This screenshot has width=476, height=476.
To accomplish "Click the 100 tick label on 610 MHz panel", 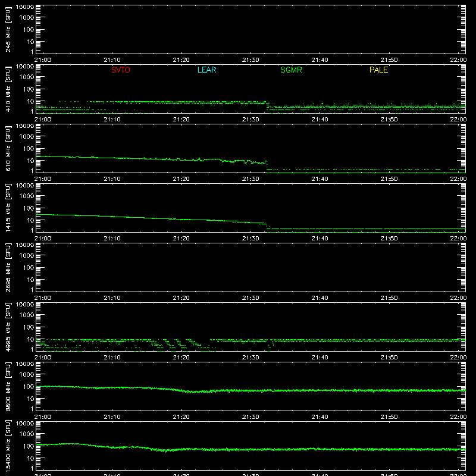I will tap(29, 149).
